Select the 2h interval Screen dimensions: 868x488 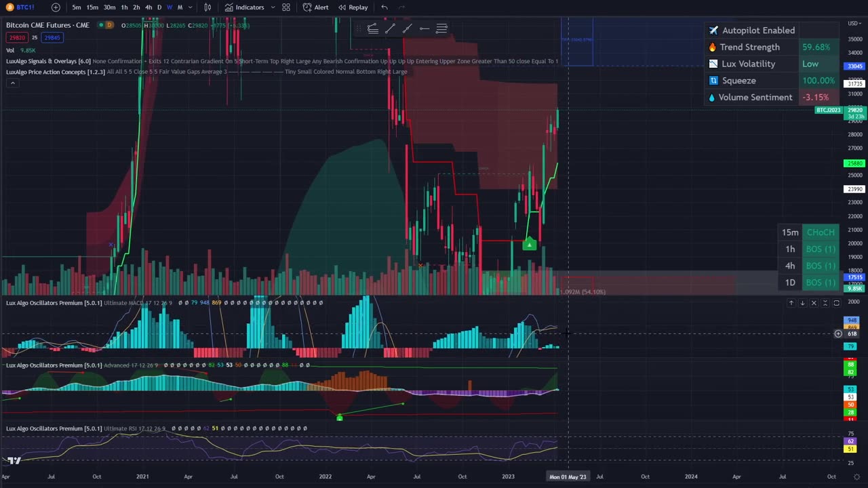coord(136,7)
